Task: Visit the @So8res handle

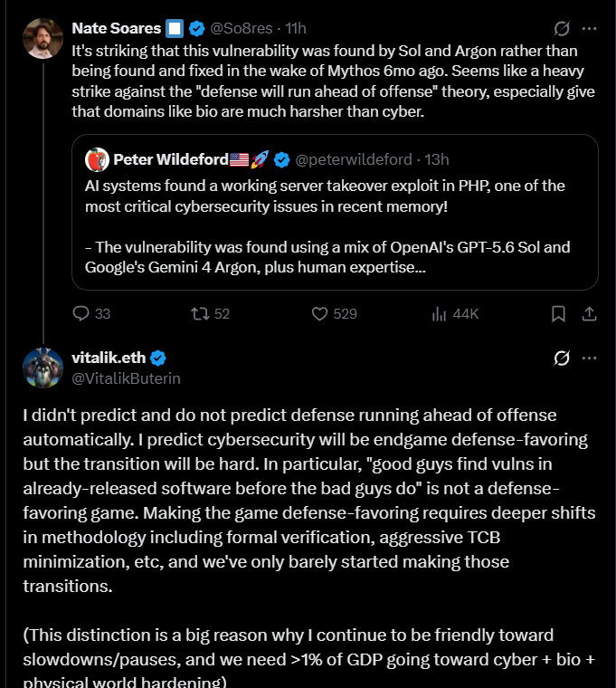Action: click(x=242, y=29)
